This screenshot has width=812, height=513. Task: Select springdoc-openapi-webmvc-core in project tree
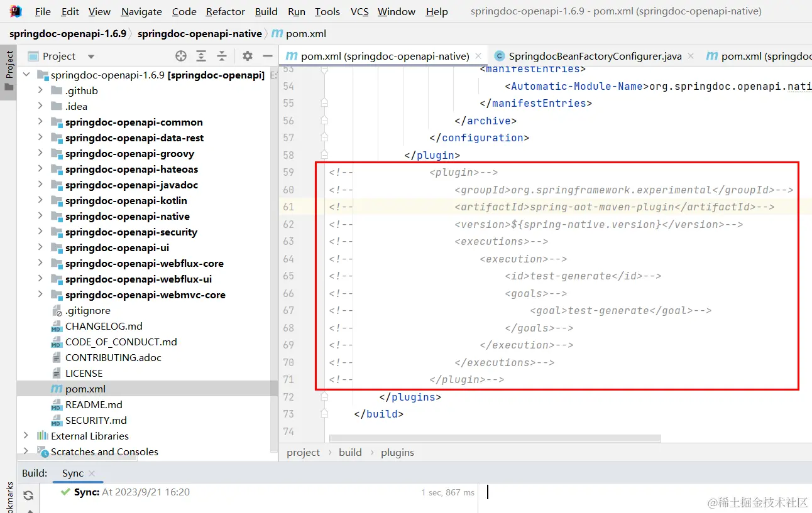[x=145, y=294]
